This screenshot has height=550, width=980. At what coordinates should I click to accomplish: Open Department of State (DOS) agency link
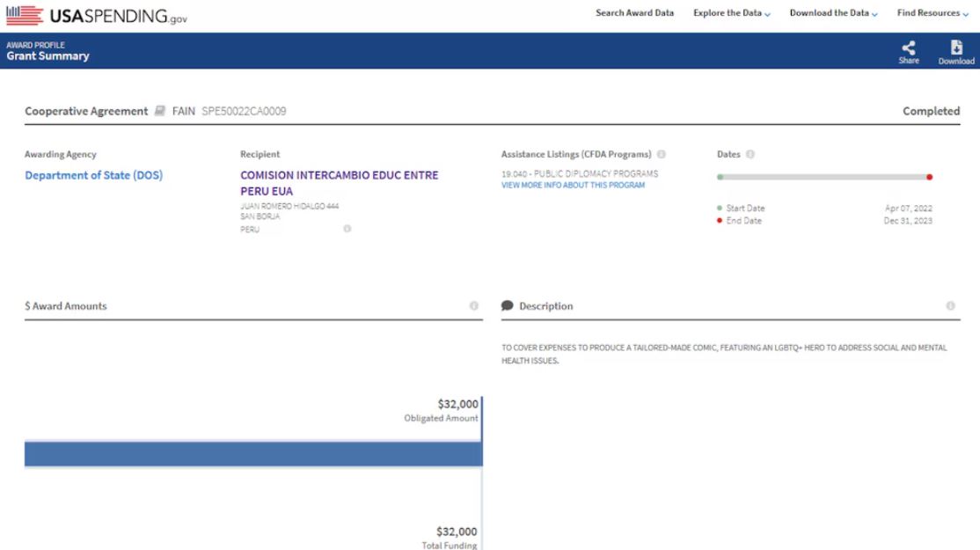pos(94,175)
